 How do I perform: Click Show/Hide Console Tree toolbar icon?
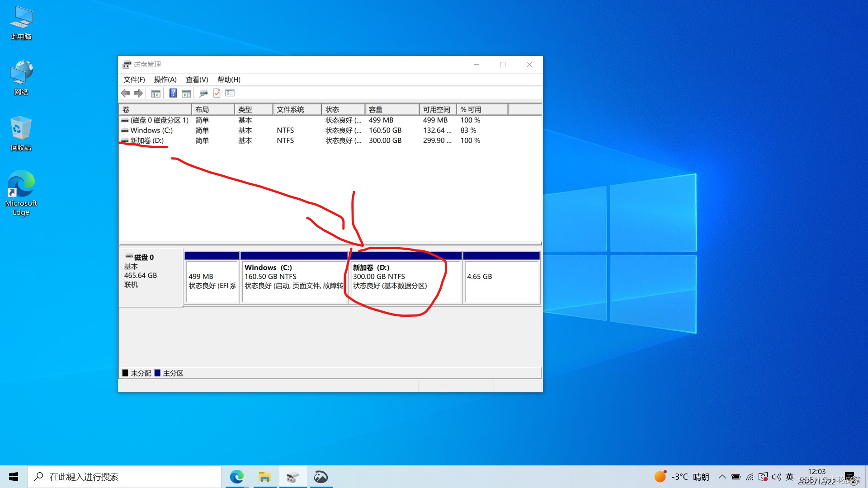156,94
